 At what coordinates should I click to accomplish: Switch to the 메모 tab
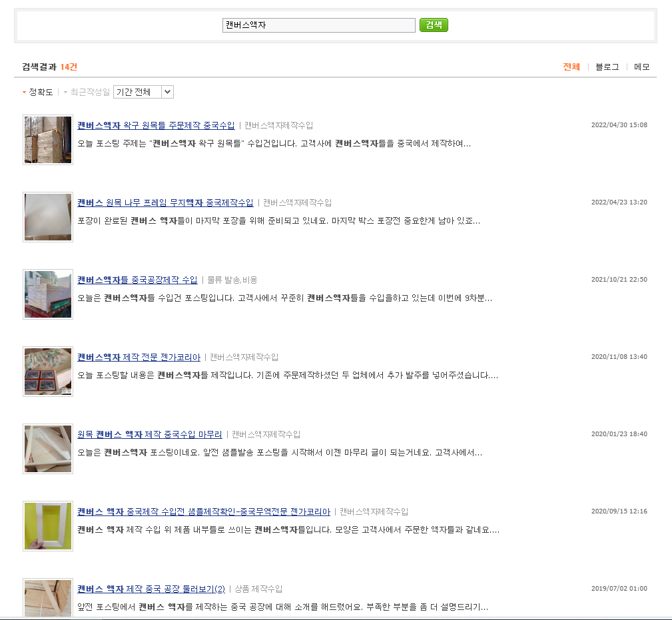(x=641, y=67)
